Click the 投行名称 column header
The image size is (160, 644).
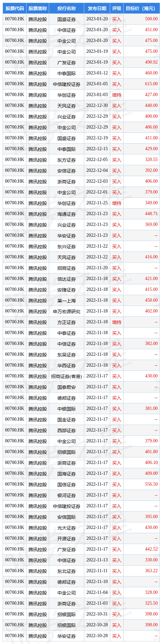67,8
